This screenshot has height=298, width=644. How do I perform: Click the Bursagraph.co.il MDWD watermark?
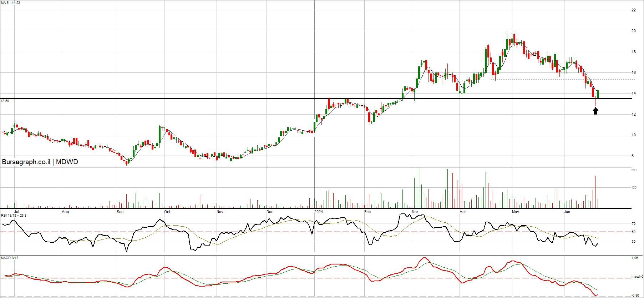click(x=40, y=162)
